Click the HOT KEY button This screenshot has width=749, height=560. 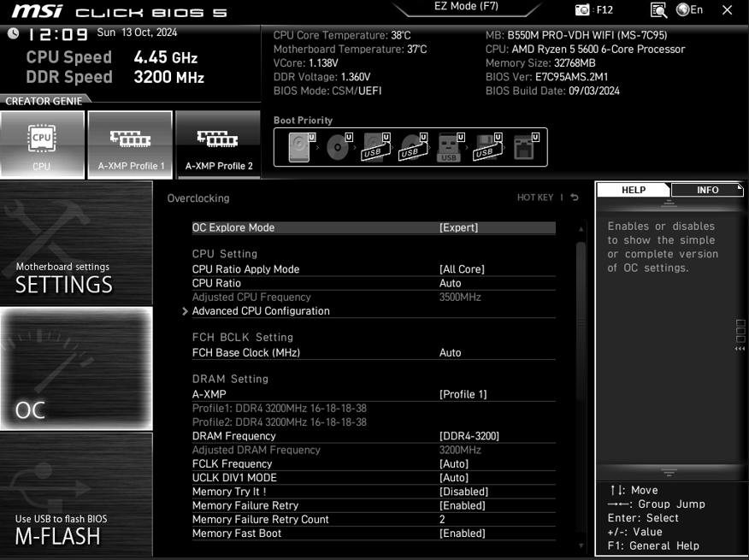[535, 197]
